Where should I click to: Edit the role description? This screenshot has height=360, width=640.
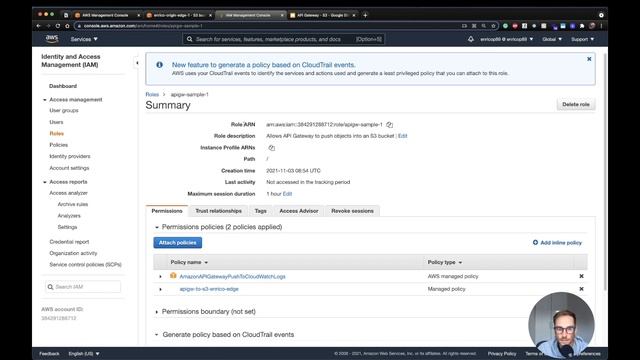tap(402, 136)
